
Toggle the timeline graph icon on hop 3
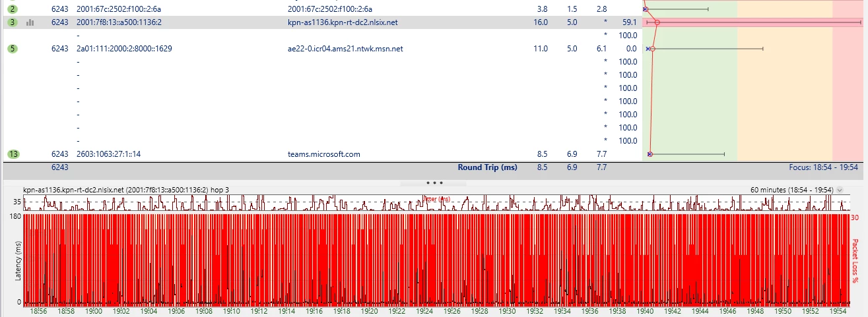(30, 22)
